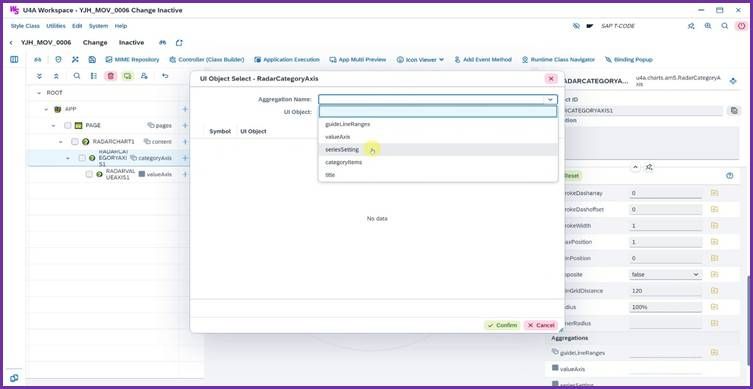Image resolution: width=753 pixels, height=389 pixels.
Task: Click the multi-select list icon in the tree toolbar
Action: tap(94, 76)
